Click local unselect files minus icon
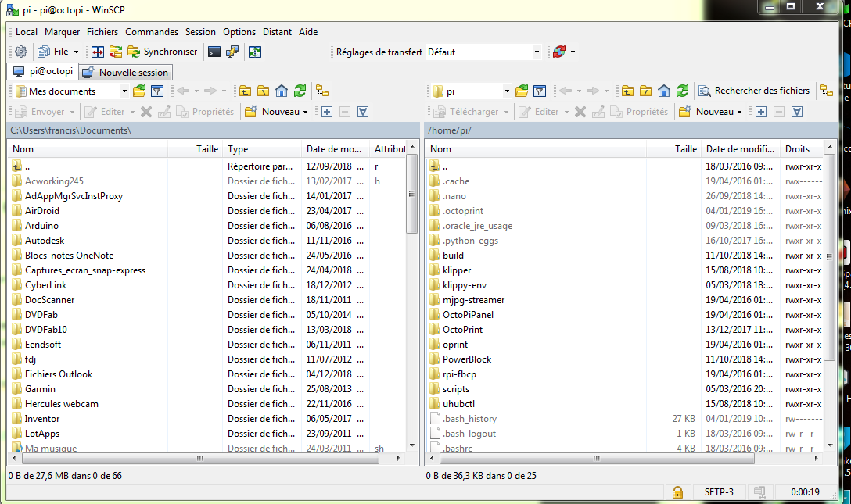Viewport: 851px width, 504px height. (345, 112)
